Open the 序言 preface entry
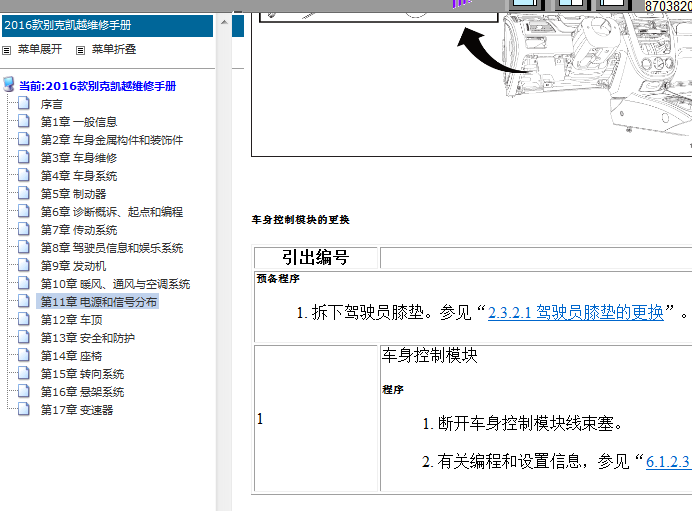 click(x=52, y=104)
